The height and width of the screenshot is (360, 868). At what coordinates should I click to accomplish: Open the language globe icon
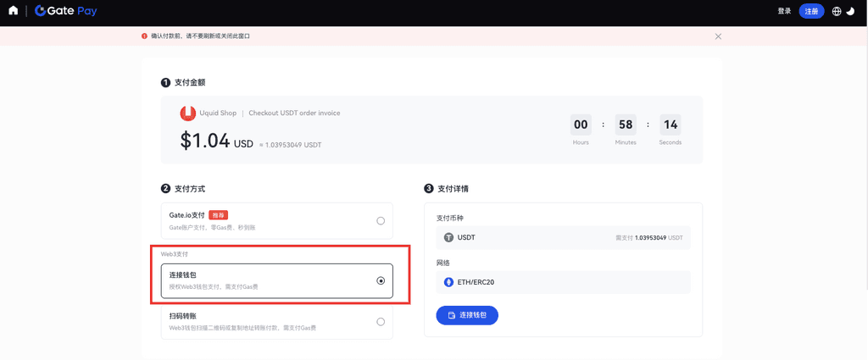837,11
